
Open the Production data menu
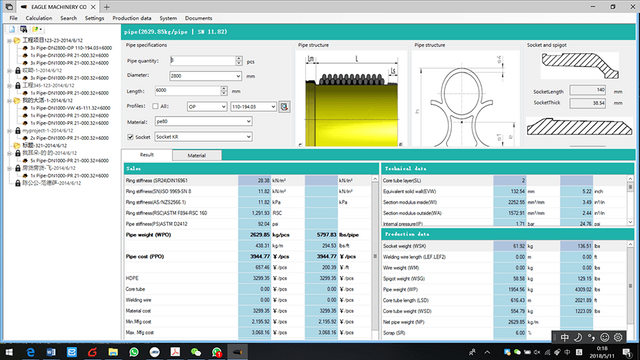tap(132, 18)
